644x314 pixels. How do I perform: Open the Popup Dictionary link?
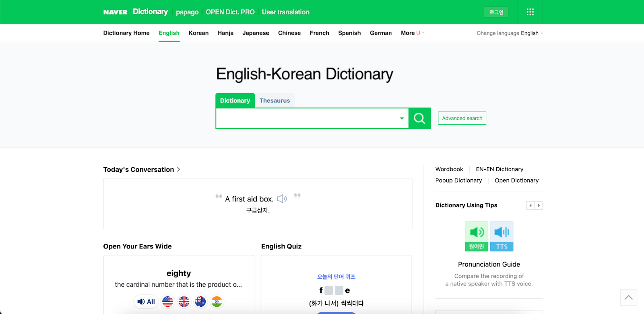458,181
